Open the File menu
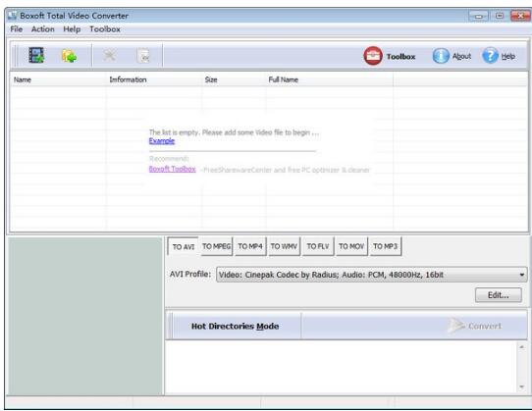The height and width of the screenshot is (411, 532). (x=17, y=29)
